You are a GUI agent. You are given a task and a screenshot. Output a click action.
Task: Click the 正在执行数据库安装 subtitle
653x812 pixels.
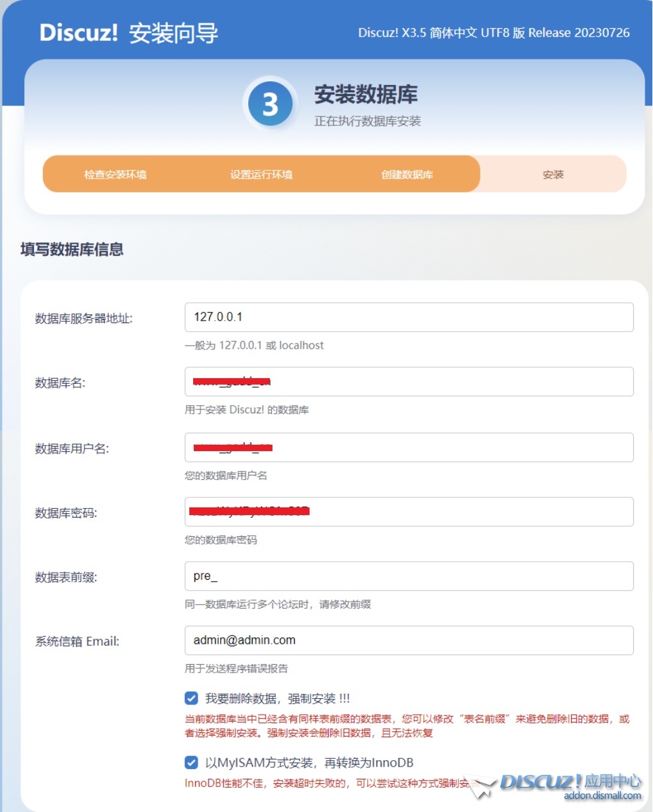coord(368,121)
